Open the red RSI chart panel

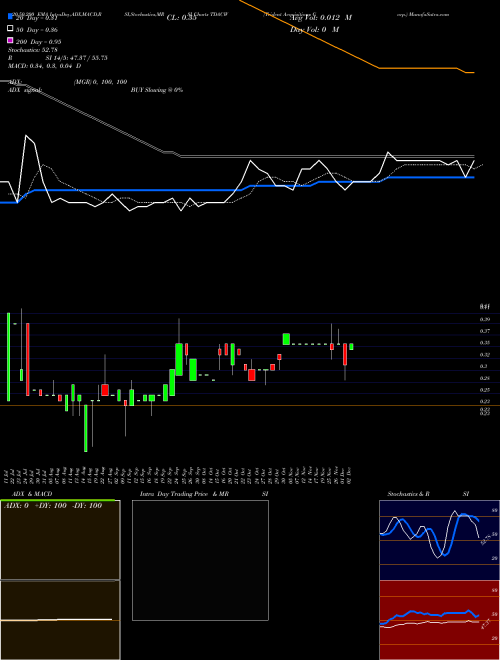pos(439,620)
